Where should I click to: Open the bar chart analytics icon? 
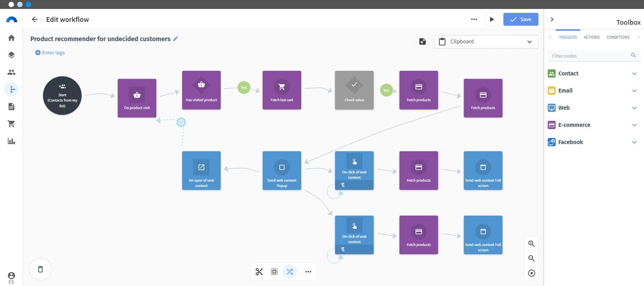pos(11,141)
